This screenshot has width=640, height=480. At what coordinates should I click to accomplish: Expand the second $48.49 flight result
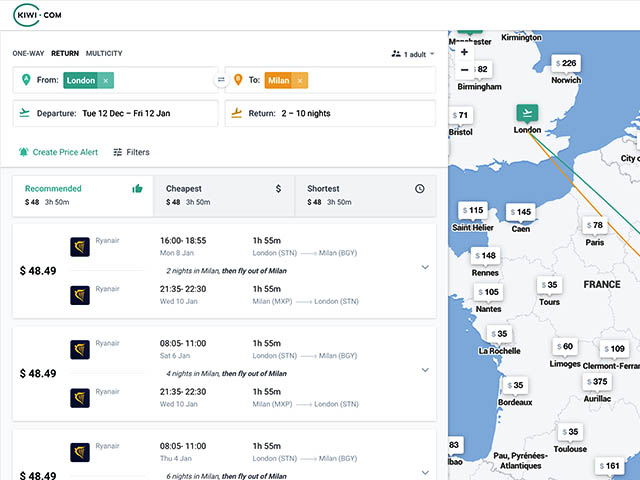(425, 370)
